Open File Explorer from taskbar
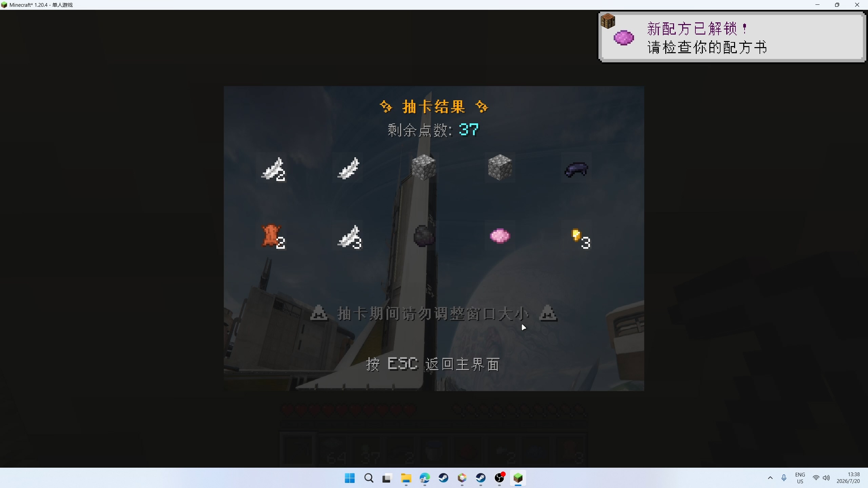The height and width of the screenshot is (488, 868). 406,478
